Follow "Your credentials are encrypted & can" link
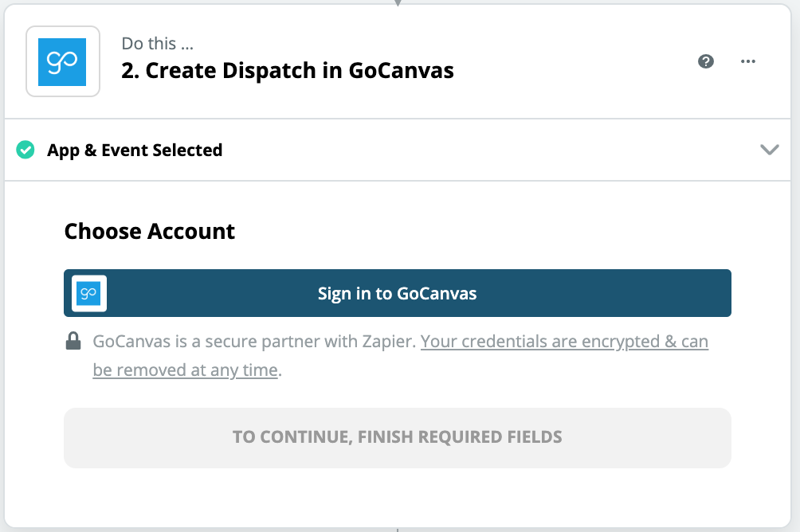The image size is (800, 532). pyautogui.click(x=564, y=342)
